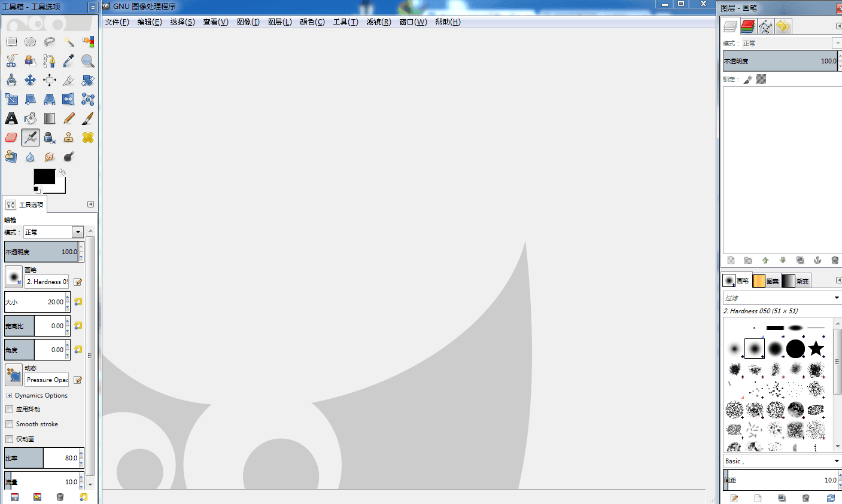Select the Scale tool
This screenshot has height=504, width=842.
(x=11, y=99)
